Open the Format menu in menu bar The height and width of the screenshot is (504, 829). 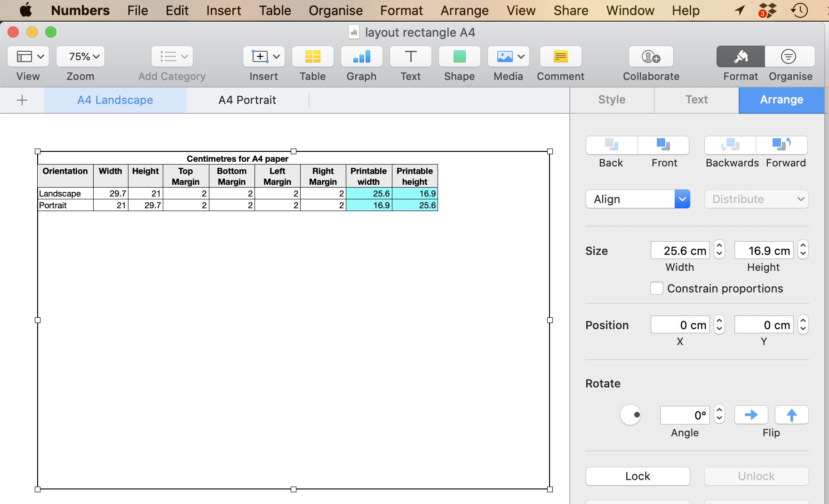coord(401,10)
